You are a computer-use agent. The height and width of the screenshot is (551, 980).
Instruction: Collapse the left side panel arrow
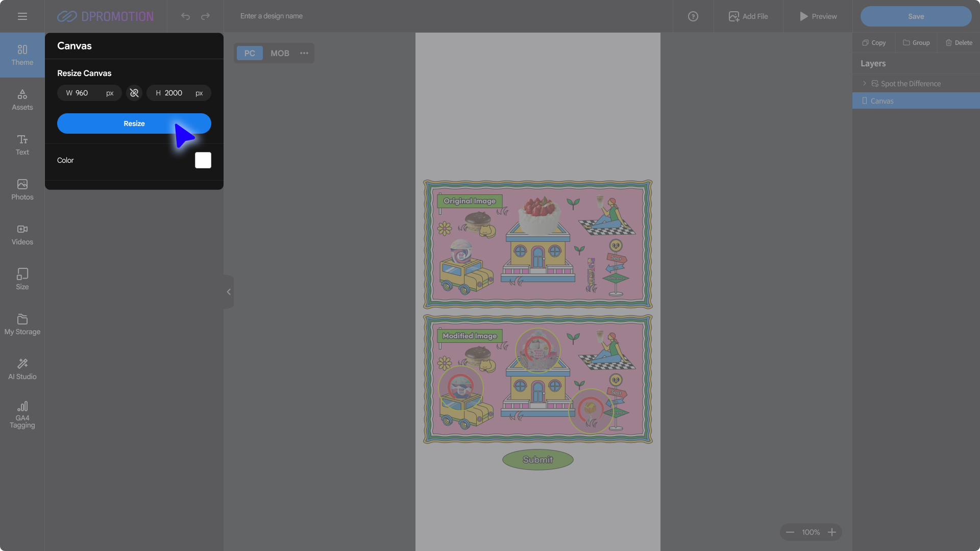point(229,292)
